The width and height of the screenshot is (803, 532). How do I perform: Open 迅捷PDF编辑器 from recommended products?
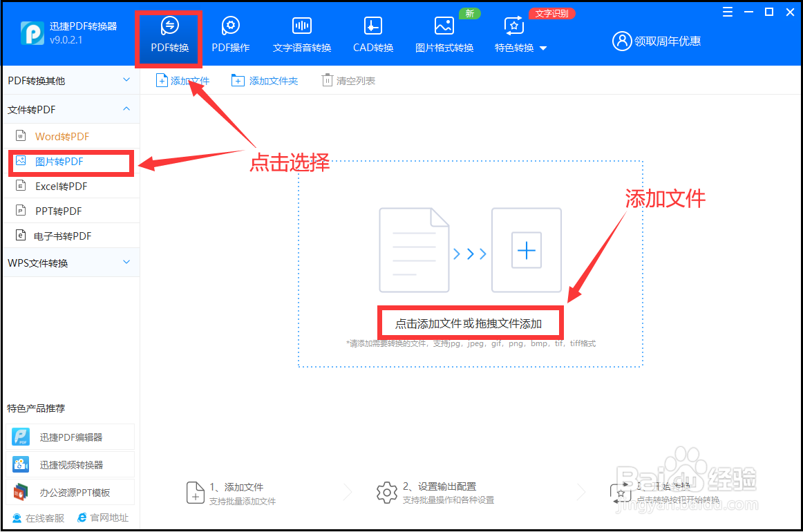[x=69, y=437]
